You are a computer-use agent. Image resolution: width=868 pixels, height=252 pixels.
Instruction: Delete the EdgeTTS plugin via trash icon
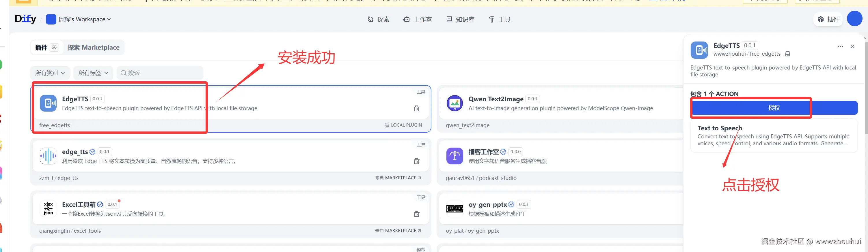pyautogui.click(x=417, y=108)
